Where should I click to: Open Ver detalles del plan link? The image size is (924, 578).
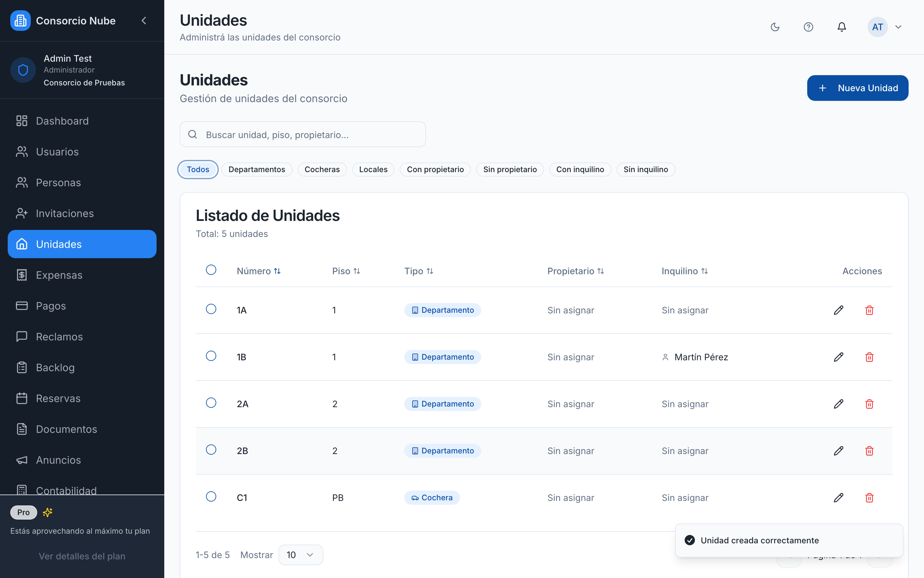pyautogui.click(x=82, y=556)
